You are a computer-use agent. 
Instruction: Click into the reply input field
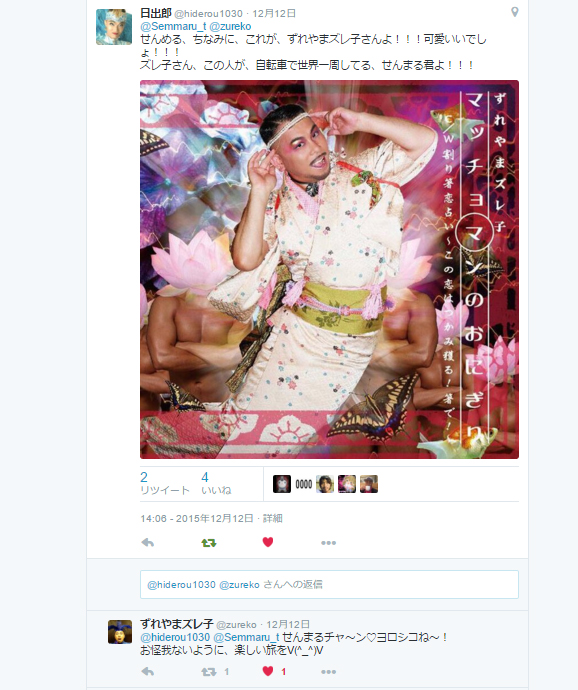[329, 584]
